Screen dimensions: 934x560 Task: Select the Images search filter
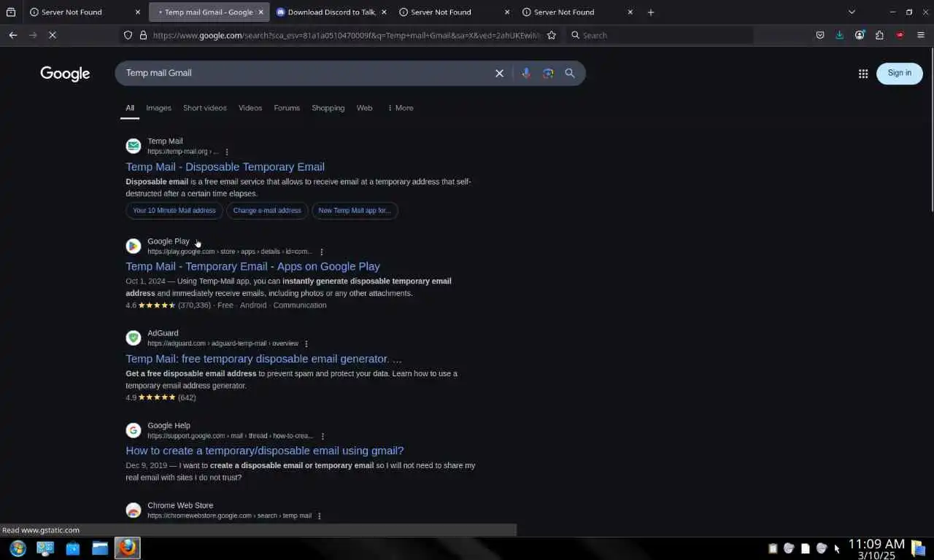point(158,108)
